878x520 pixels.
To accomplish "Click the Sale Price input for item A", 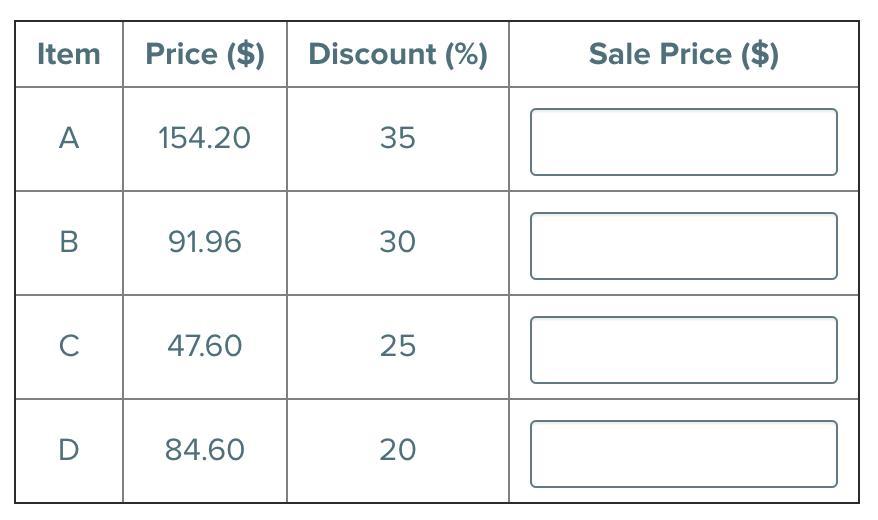I will pyautogui.click(x=683, y=142).
